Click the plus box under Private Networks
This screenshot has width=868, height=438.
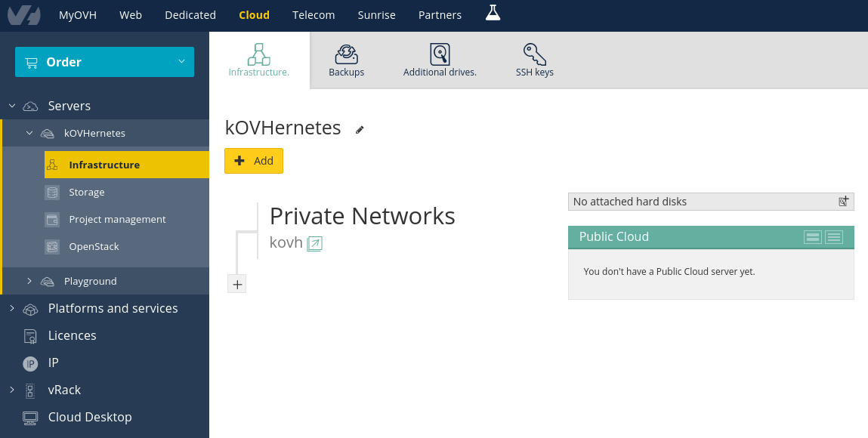coord(237,284)
